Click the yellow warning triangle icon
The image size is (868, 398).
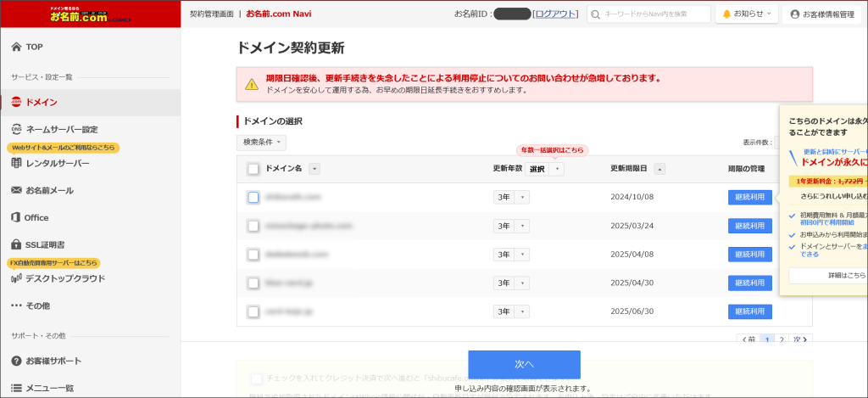coord(252,84)
